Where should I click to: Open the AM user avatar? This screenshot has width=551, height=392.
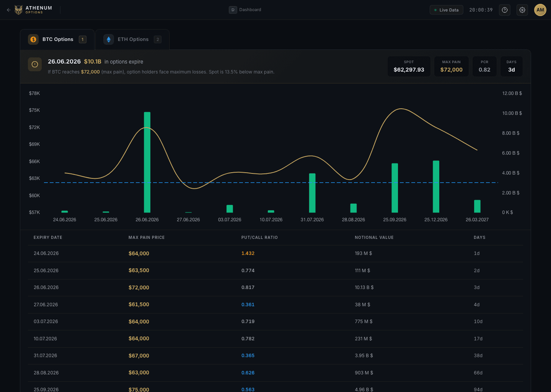tap(540, 10)
